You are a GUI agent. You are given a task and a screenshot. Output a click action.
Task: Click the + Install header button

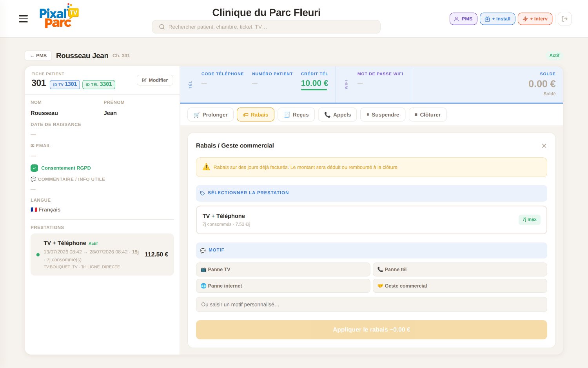pyautogui.click(x=497, y=19)
